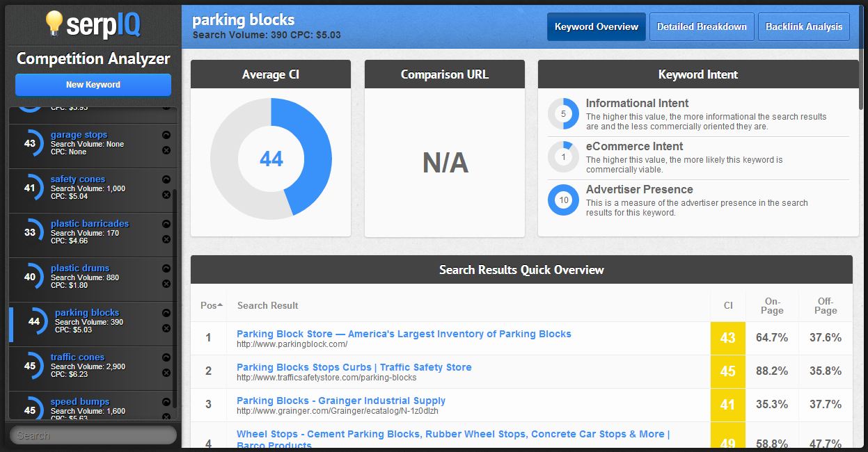Select the Keyword Overview tab
The image size is (868, 452).
pos(596,27)
